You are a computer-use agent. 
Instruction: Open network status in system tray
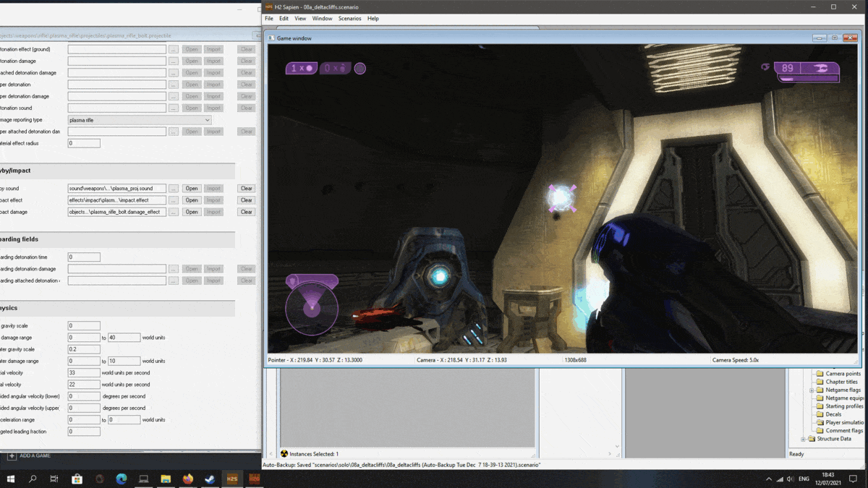[x=780, y=479]
